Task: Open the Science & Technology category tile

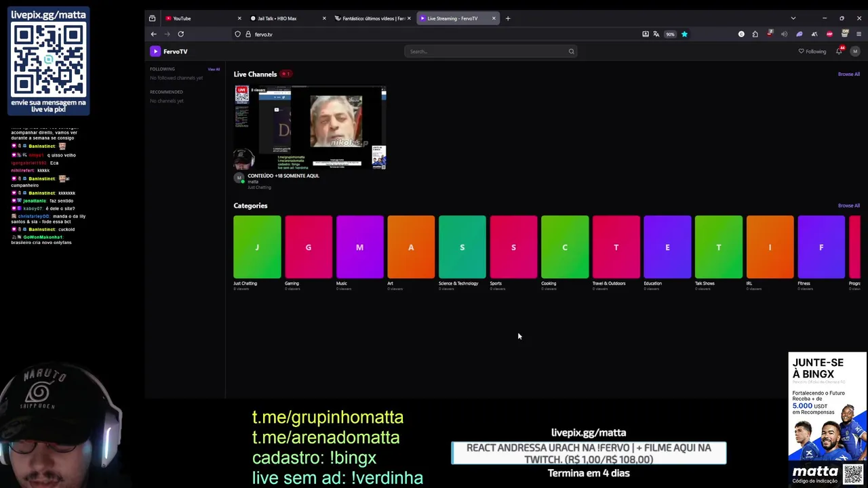Action: click(x=462, y=247)
